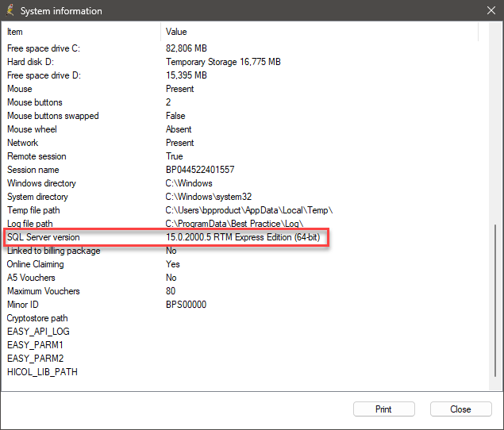Click the C:\Windows\system32 value
Image resolution: width=504 pixels, height=430 pixels.
[x=208, y=197]
